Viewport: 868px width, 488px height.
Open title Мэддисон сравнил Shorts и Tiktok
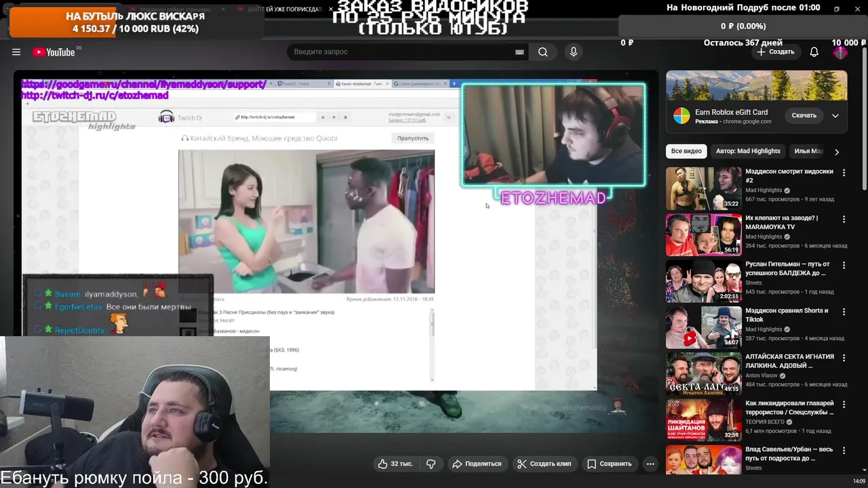[x=787, y=315]
